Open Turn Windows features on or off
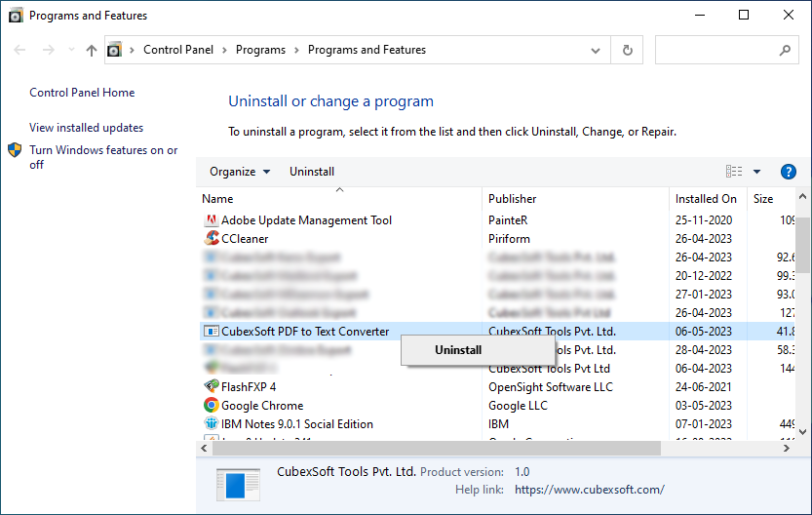The image size is (812, 515). (x=103, y=157)
